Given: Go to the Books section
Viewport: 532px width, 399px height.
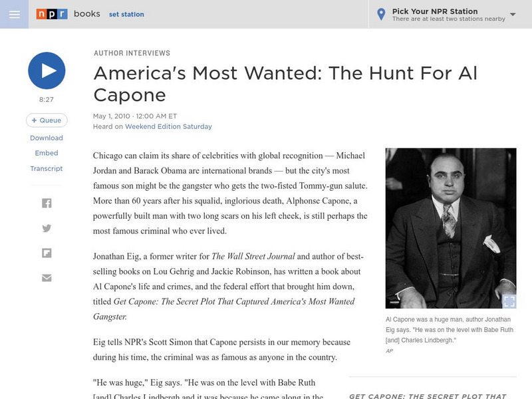Looking at the screenshot, I should tap(87, 14).
